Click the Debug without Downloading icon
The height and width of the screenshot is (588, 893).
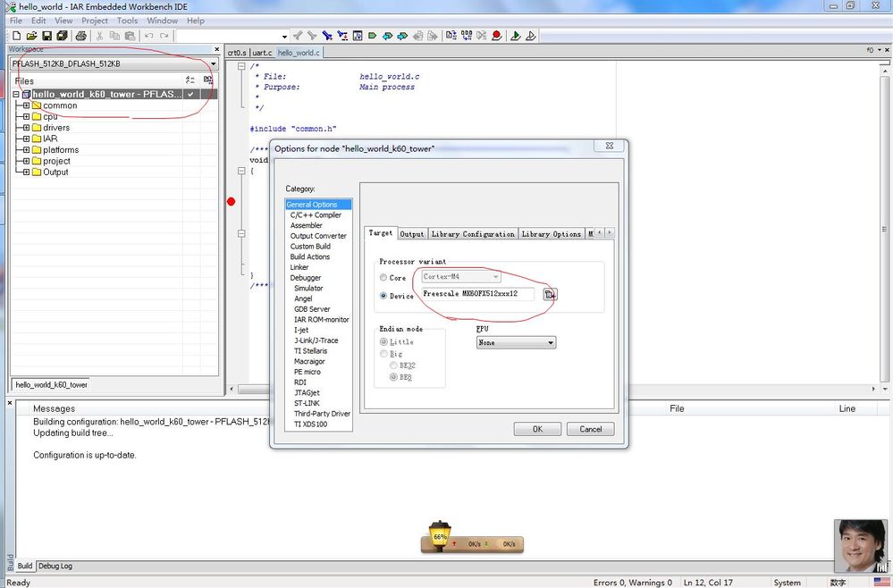[531, 36]
